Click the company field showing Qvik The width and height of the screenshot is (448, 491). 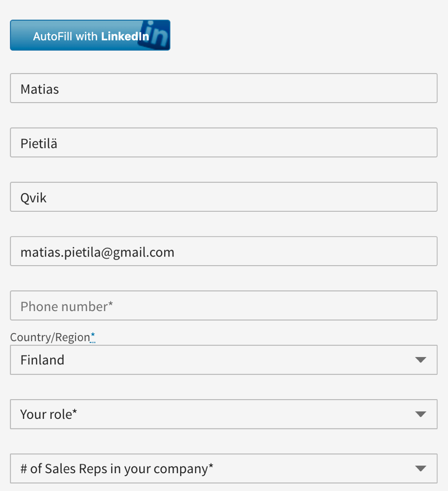(x=224, y=197)
